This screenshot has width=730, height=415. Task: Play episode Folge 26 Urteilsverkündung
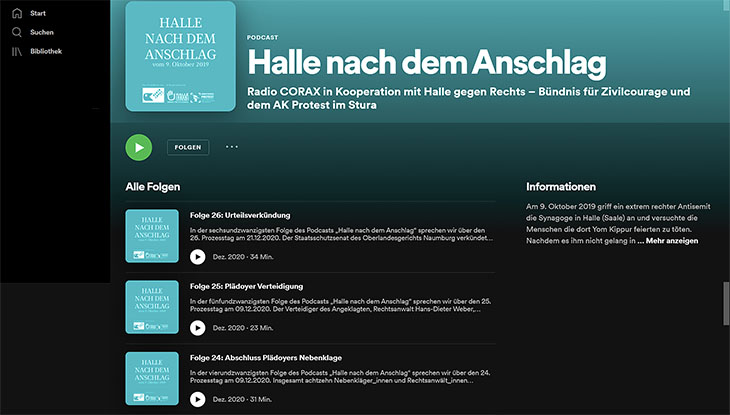pos(197,257)
